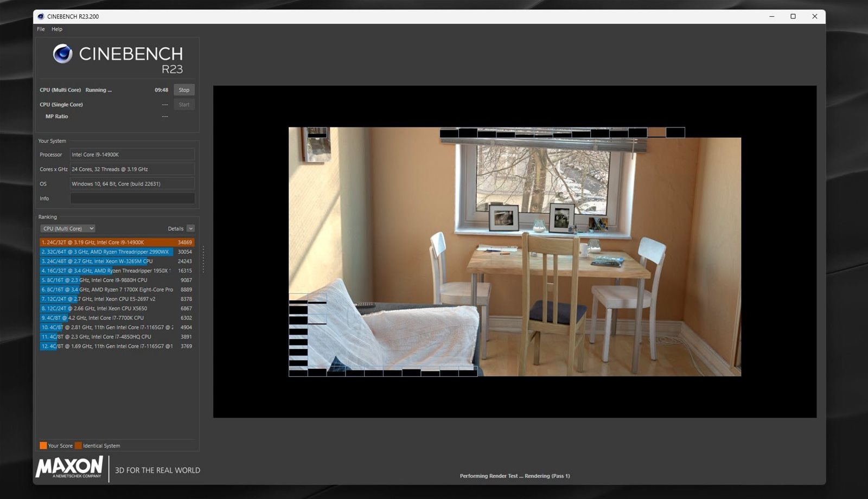Click the orange Your Score legend swatch

43,446
